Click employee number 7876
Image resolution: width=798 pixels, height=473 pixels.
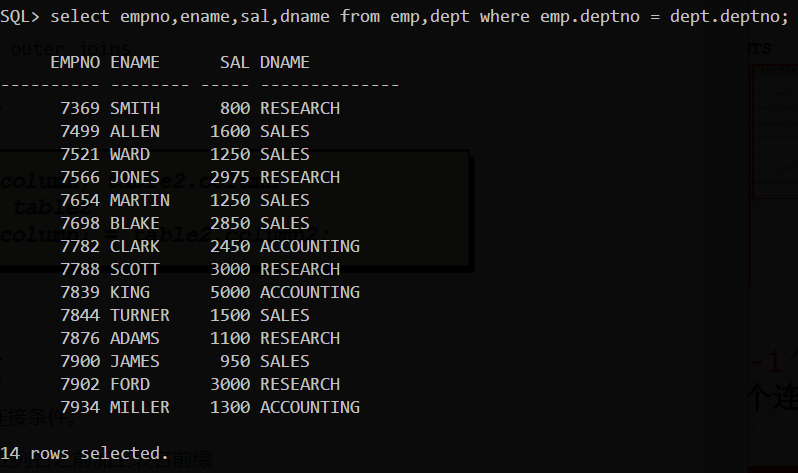click(80, 338)
